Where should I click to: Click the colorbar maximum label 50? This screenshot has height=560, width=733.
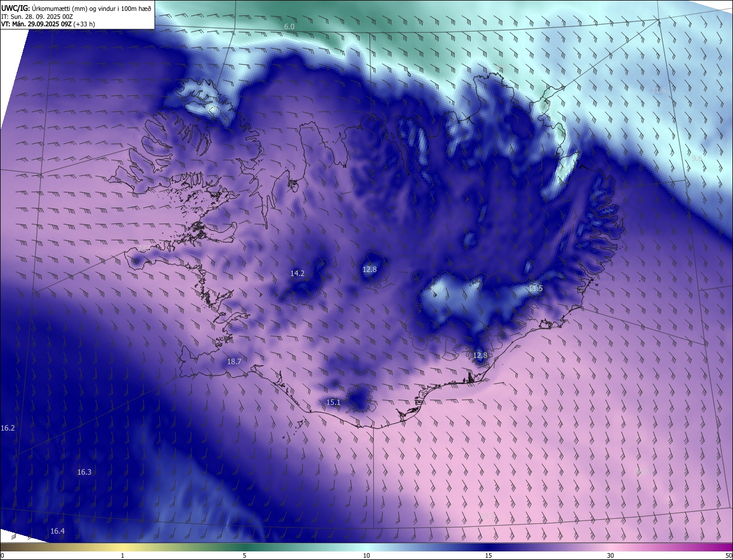(728, 556)
